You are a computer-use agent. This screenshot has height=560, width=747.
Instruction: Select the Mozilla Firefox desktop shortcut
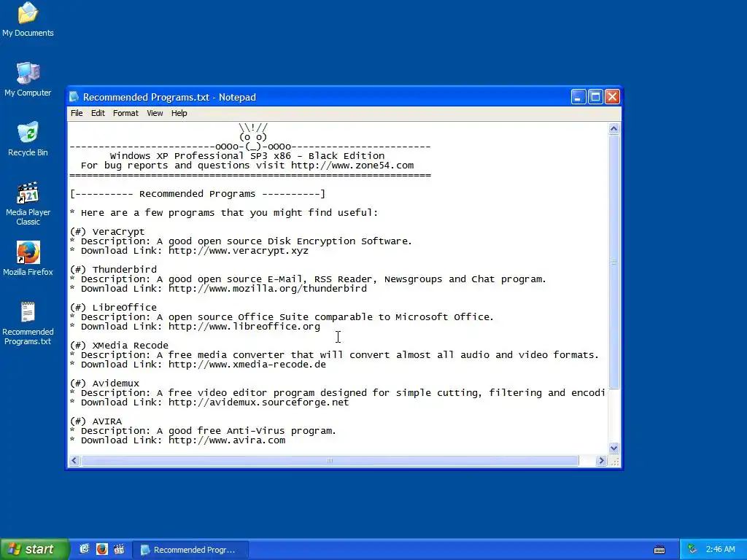28,259
